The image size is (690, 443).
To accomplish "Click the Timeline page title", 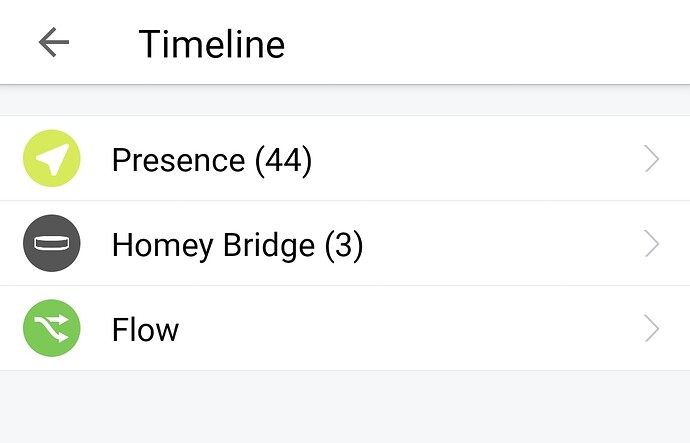I will [211, 44].
